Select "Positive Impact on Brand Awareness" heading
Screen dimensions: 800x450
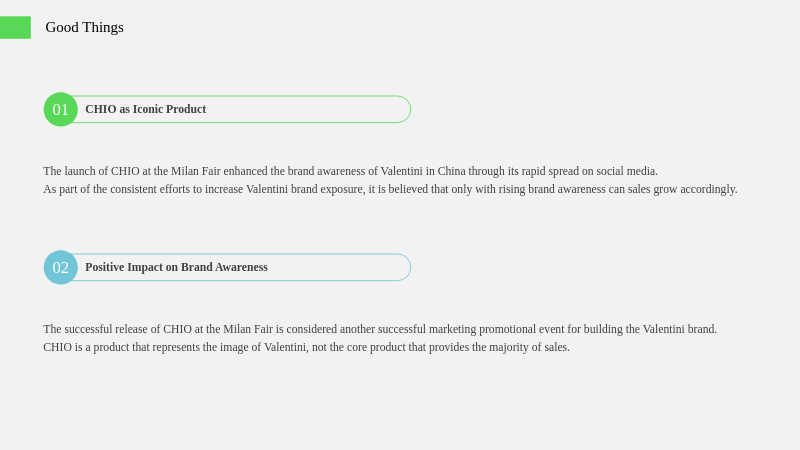(x=176, y=267)
